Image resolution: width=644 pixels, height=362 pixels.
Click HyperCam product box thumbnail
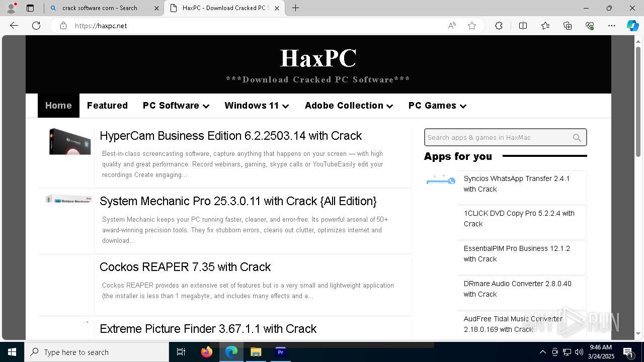pyautogui.click(x=70, y=141)
